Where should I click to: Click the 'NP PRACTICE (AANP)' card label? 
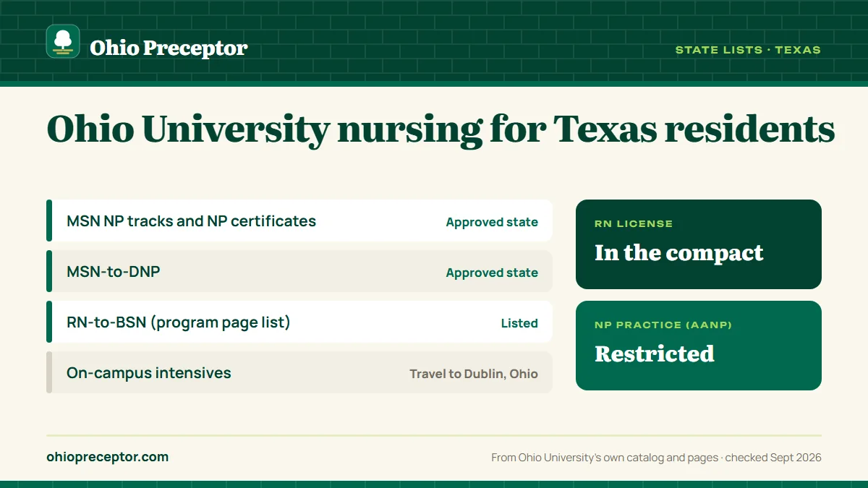coord(663,325)
